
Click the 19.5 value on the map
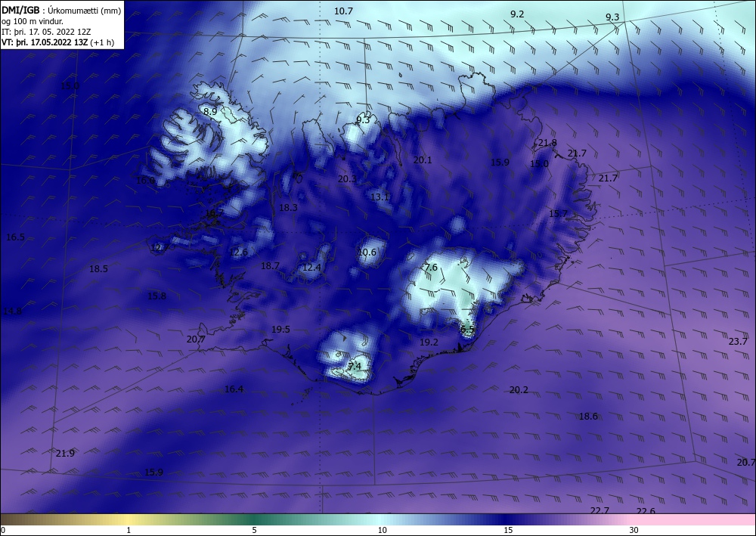pyautogui.click(x=280, y=329)
